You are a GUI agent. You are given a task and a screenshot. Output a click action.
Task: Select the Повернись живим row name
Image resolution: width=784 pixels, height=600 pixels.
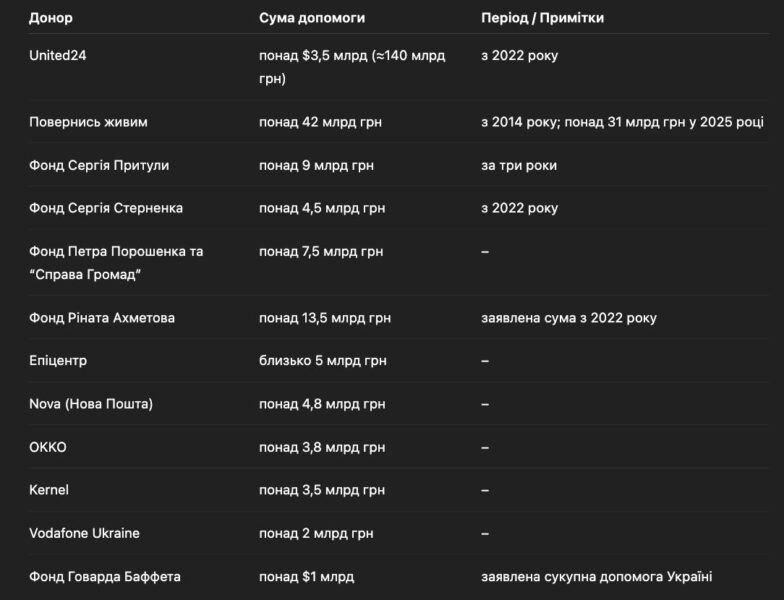pos(88,122)
